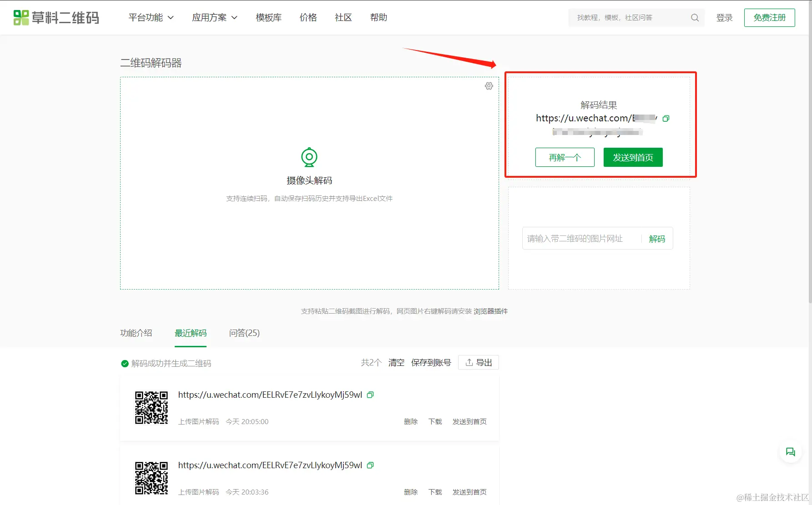Viewport: 812px width, 505px height.
Task: Open the 浏览器插件 link
Action: (490, 311)
